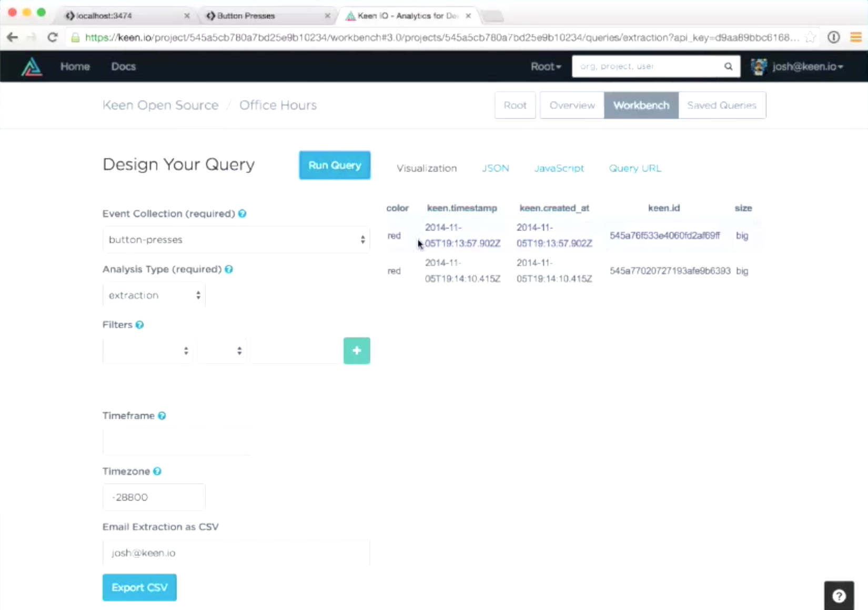This screenshot has width=868, height=610.
Task: Show the Visualization view
Action: click(427, 168)
